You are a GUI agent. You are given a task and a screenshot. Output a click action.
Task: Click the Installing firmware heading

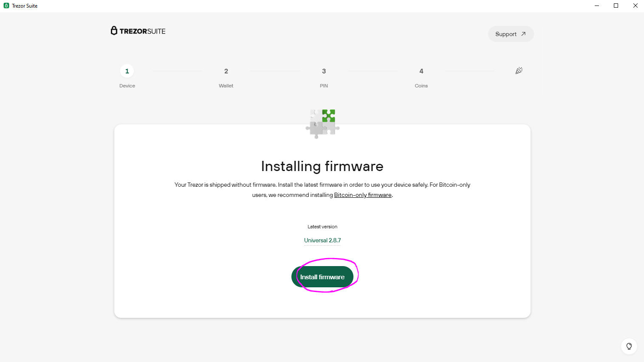[x=322, y=166]
